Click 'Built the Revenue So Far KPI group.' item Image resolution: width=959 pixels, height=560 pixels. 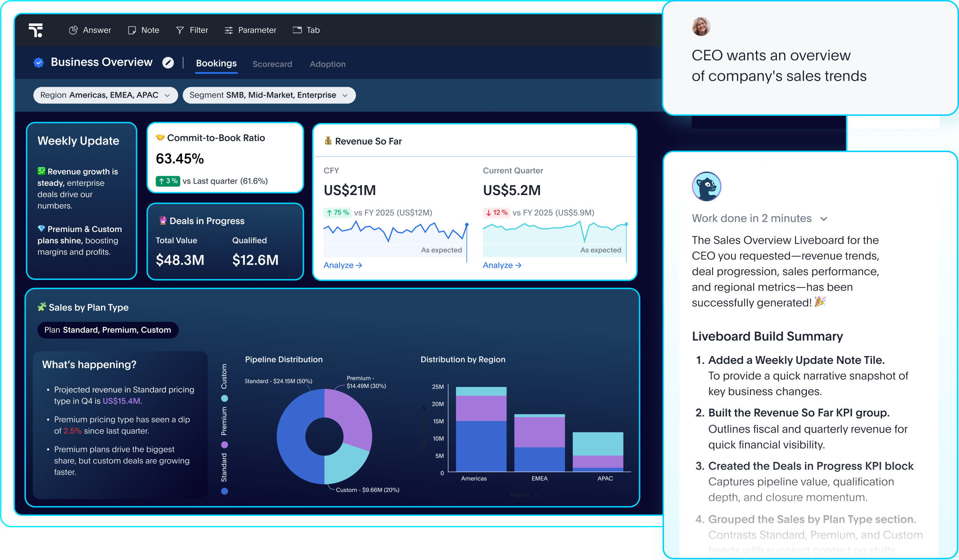coord(799,413)
